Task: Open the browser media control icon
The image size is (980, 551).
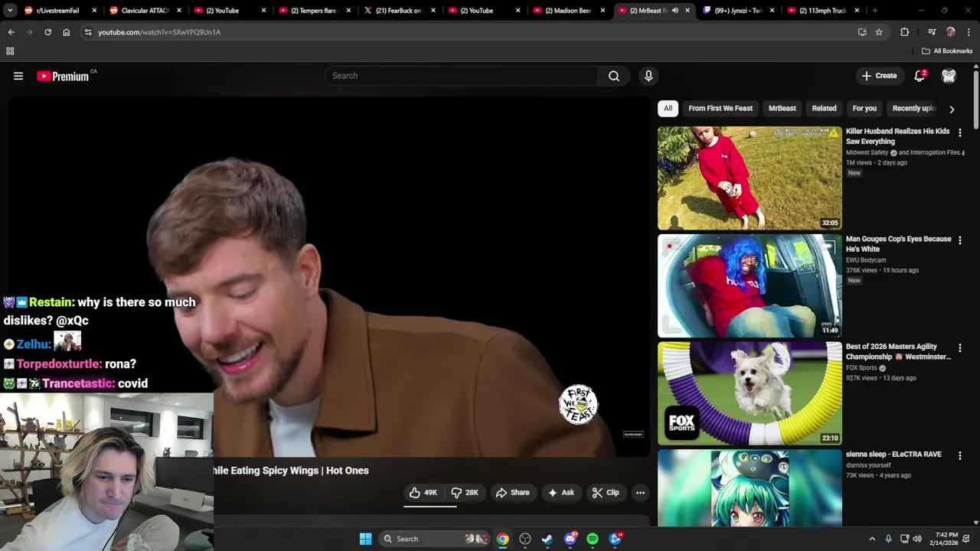Action: click(x=932, y=32)
